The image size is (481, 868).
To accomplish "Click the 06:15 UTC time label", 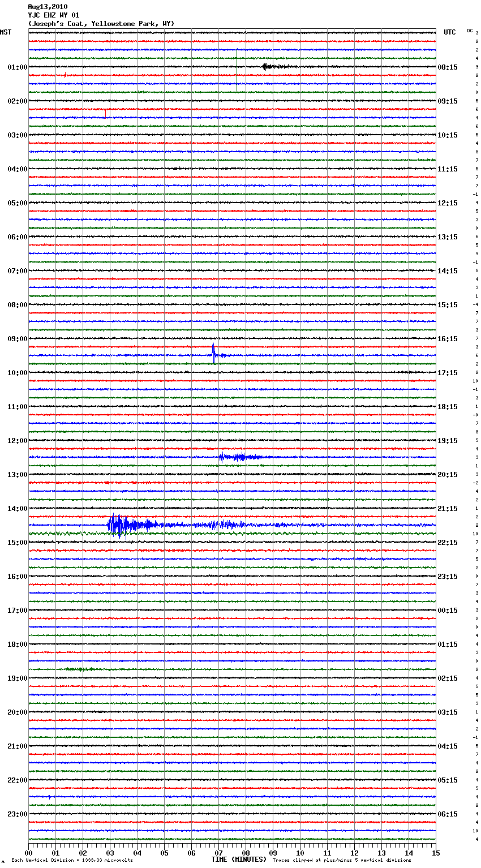I will [x=448, y=814].
